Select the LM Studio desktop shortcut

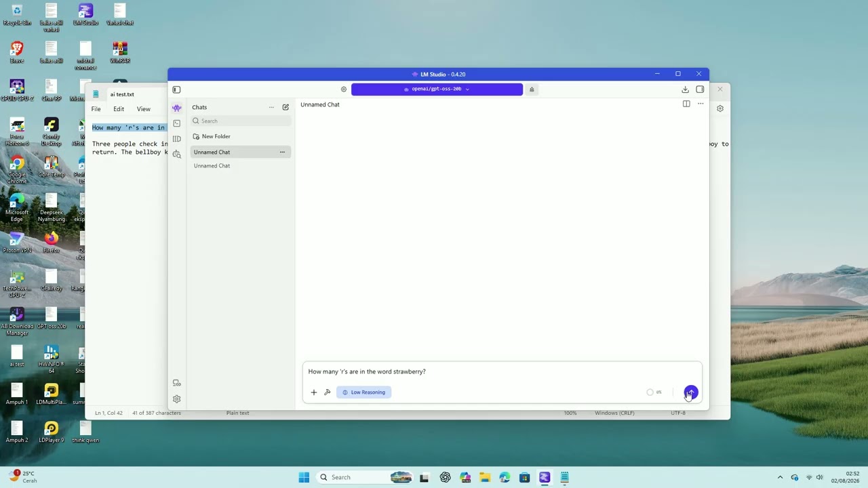(85, 15)
